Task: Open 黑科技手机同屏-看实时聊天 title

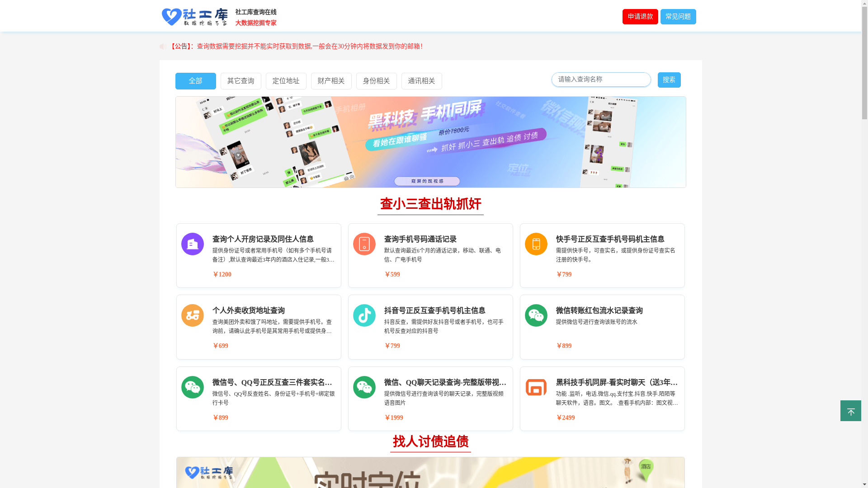Action: tap(617, 382)
